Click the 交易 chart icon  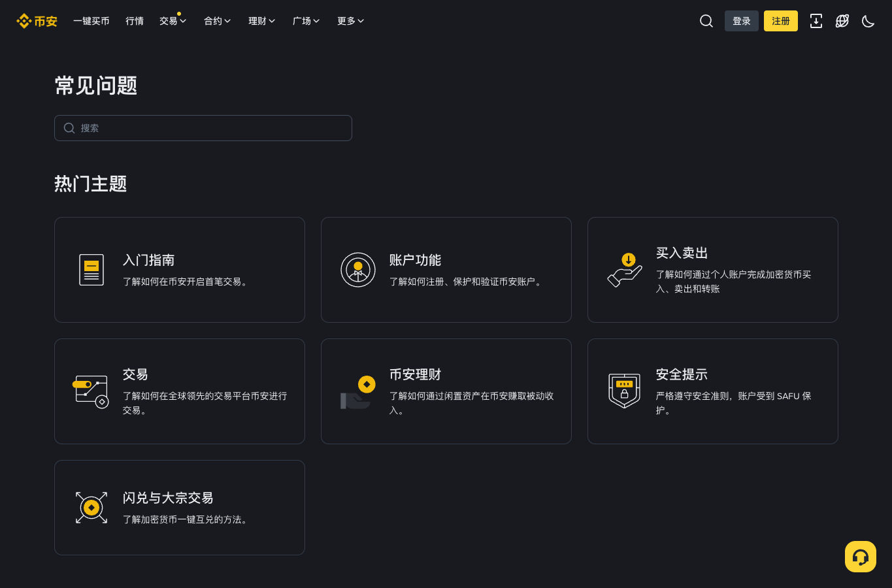coord(91,391)
